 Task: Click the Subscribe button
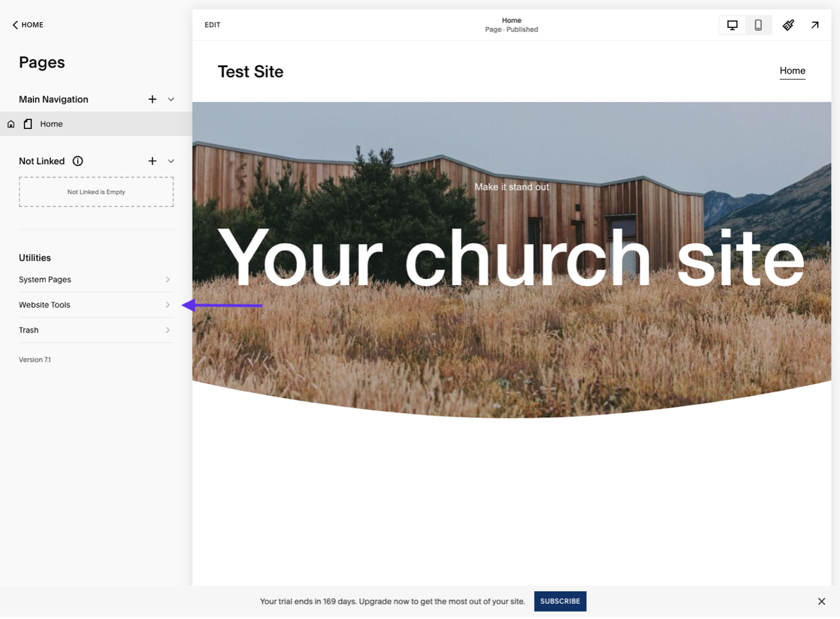coord(560,601)
